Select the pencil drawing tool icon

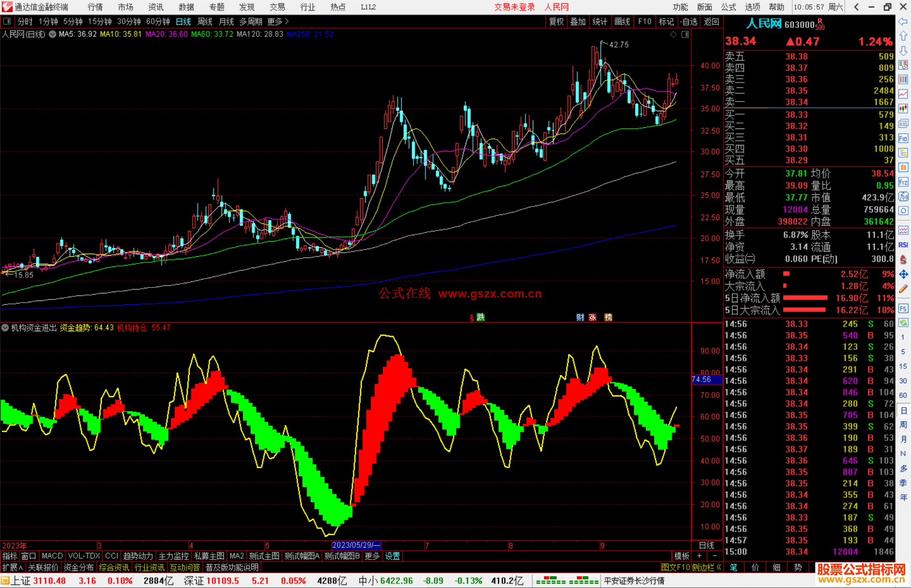click(903, 289)
